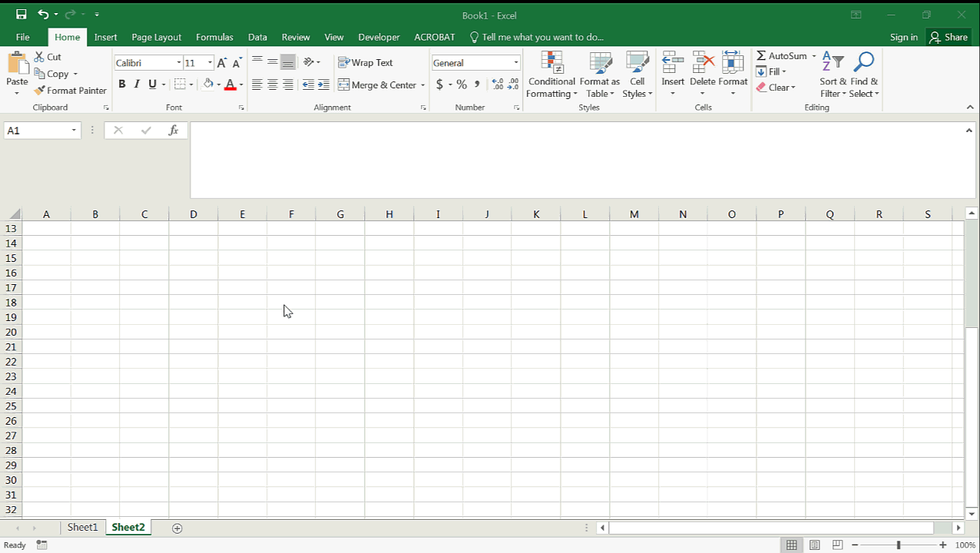
Task: Expand the font name dropdown showing Calibri
Action: [179, 63]
